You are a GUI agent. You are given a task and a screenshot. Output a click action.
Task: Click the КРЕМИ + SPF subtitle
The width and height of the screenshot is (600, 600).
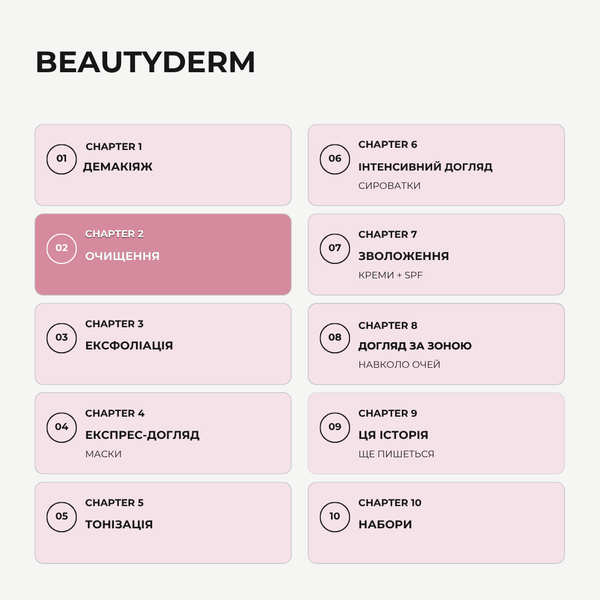390,275
